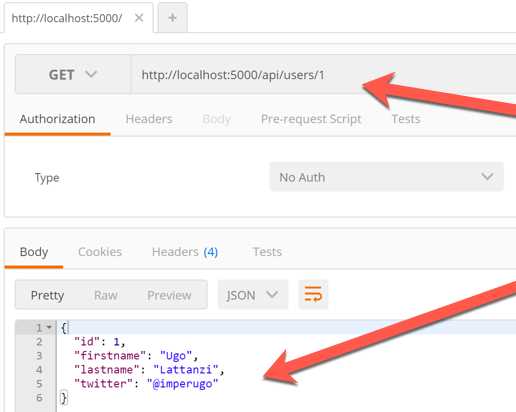Image resolution: width=516 pixels, height=412 pixels.
Task: Collapse the JSON object fold arrow on line 1
Action: click(49, 327)
